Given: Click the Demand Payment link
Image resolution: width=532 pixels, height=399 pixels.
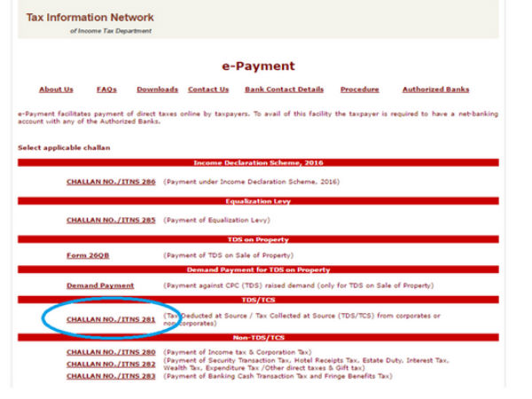Looking at the screenshot, I should pyautogui.click(x=100, y=286).
